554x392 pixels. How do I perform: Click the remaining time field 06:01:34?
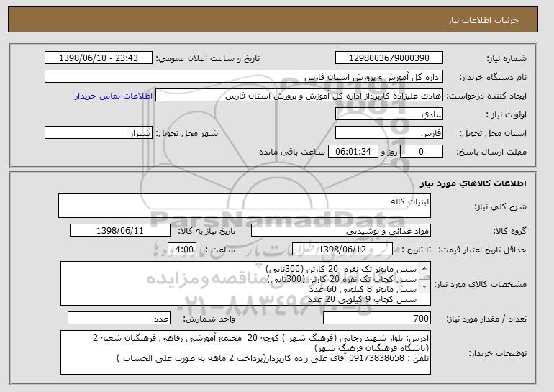353,152
